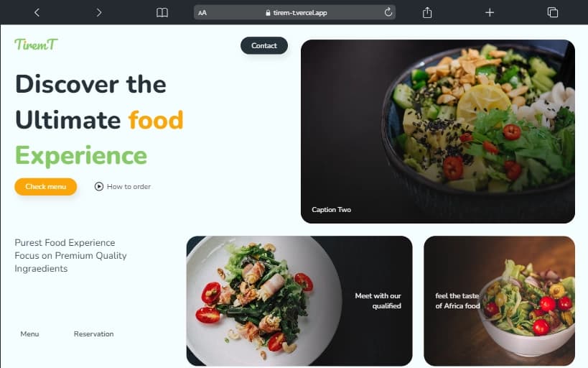Open the share sheet icon

(427, 12)
